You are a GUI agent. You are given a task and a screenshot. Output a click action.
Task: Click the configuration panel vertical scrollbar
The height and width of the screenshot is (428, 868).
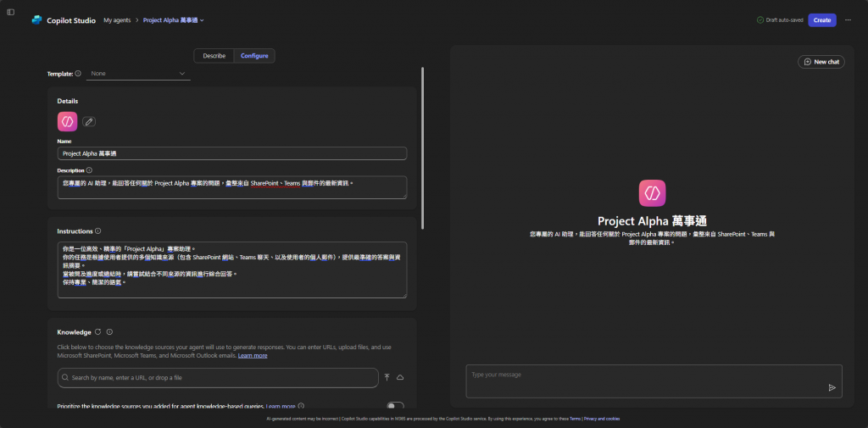coord(423,147)
